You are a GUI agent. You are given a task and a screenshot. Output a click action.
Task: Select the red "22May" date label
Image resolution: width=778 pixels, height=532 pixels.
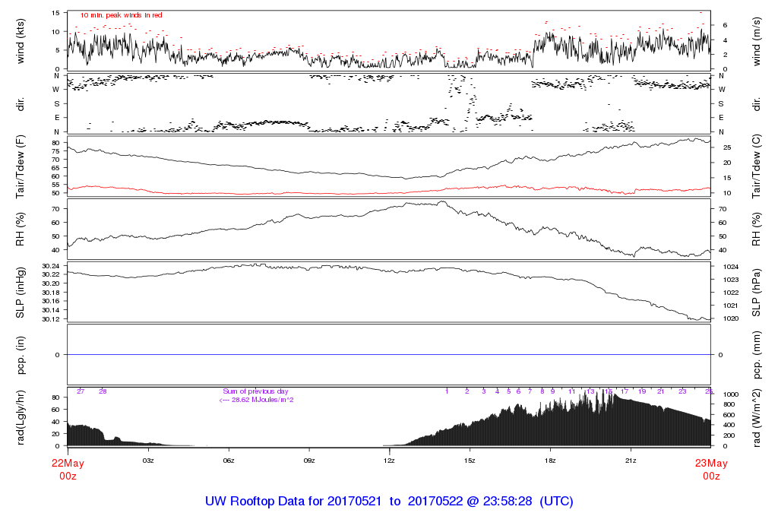68,464
